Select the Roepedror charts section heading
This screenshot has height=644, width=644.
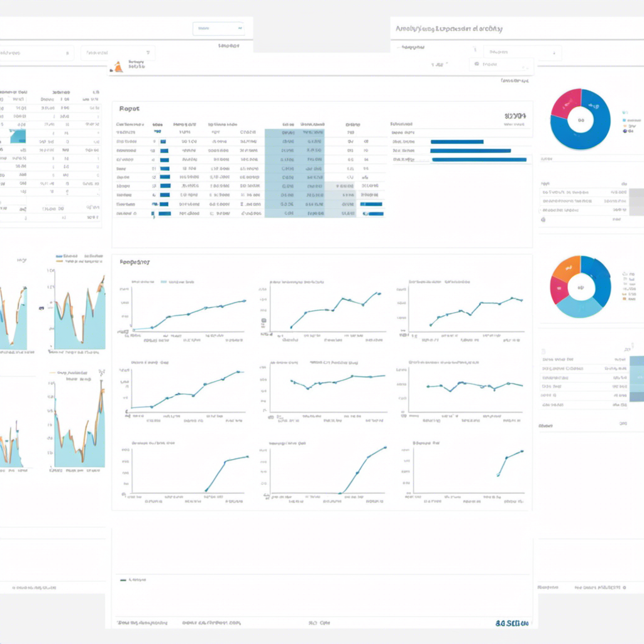point(135,262)
